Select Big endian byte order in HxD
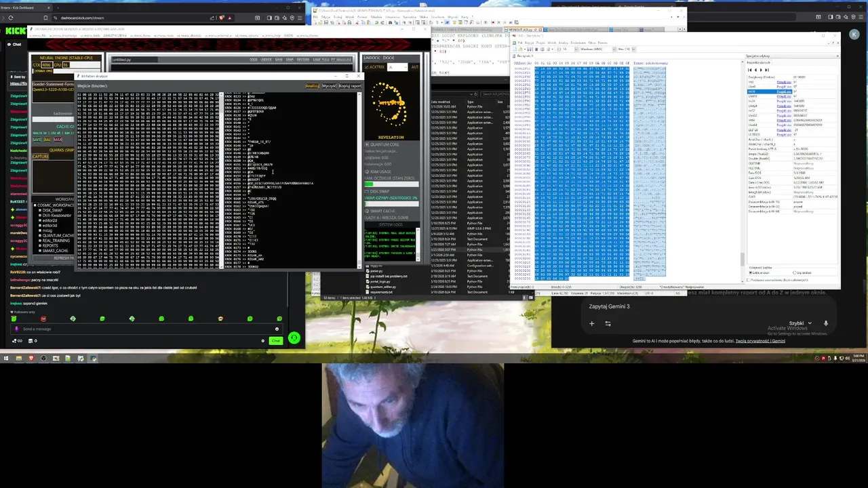 pos(802,272)
